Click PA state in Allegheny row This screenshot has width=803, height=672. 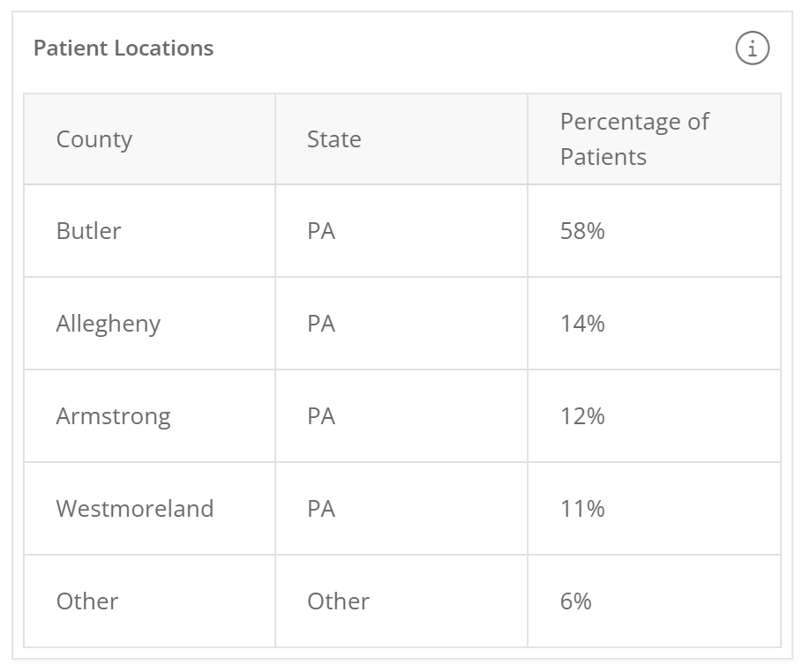(321, 324)
